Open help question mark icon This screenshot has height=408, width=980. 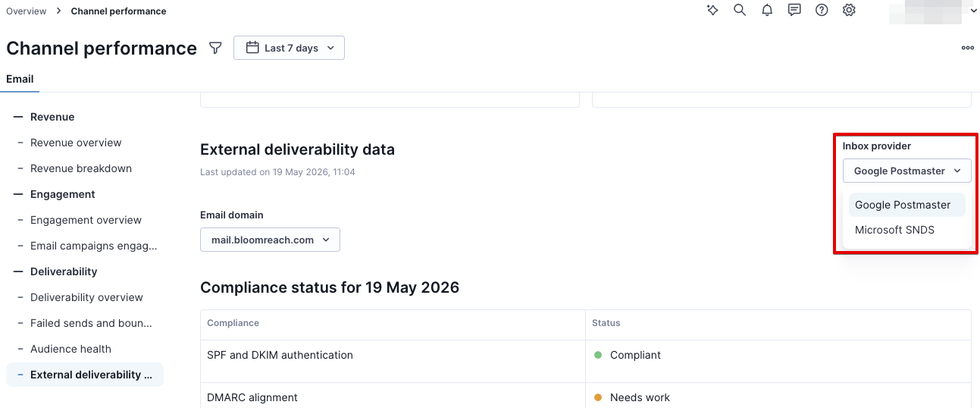(822, 11)
